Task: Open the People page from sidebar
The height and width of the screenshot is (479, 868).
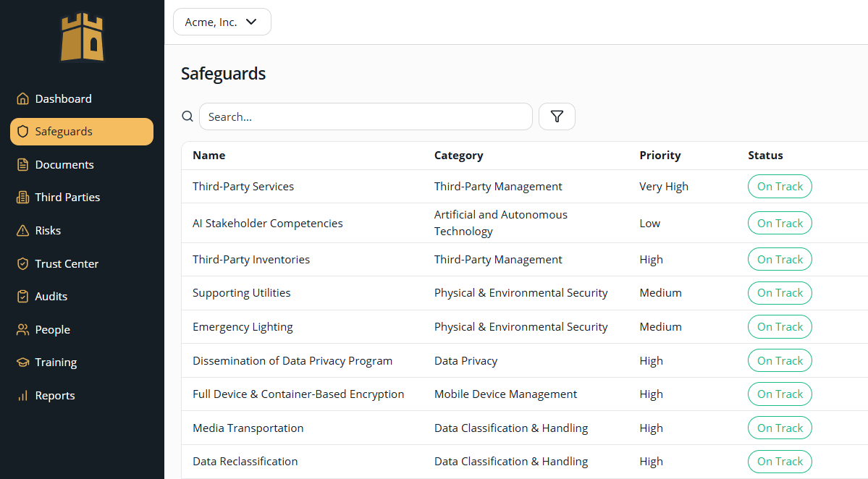Action: 52,329
